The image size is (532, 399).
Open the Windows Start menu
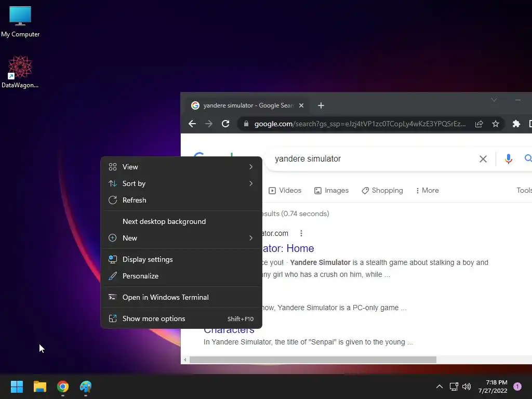(17, 387)
